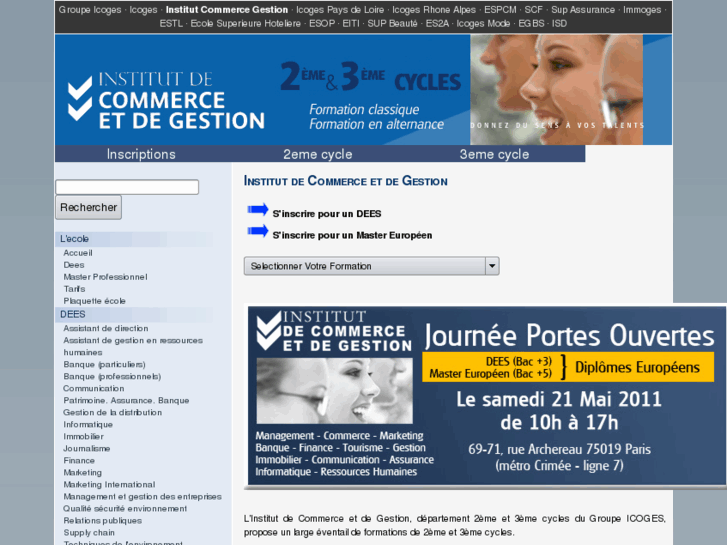Open Supply chain formation

tap(89, 533)
